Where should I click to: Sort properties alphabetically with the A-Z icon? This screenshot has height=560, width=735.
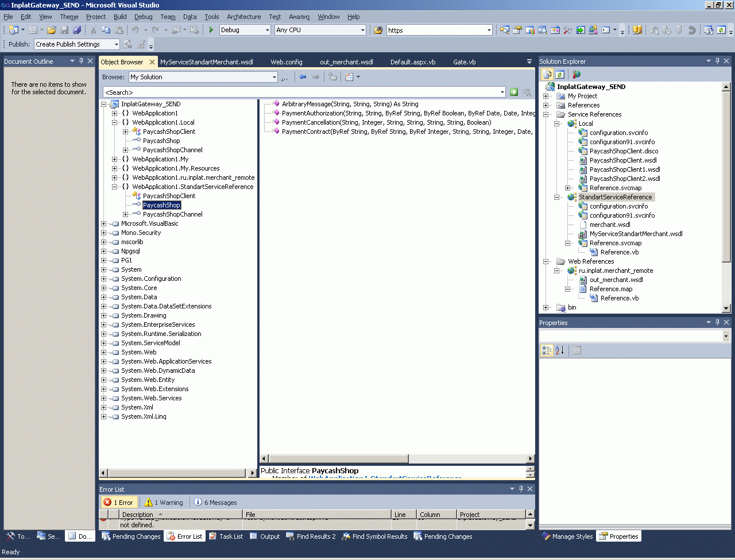click(x=560, y=350)
